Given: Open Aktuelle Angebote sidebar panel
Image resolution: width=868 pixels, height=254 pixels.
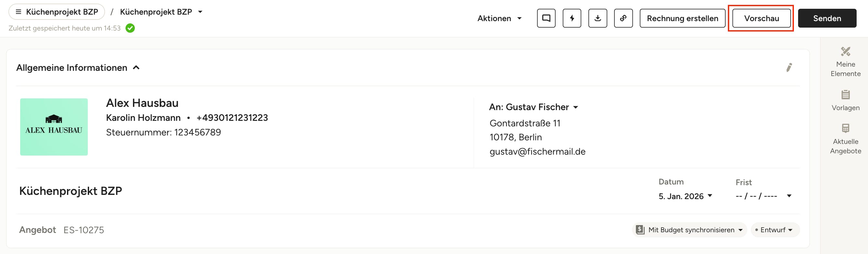Looking at the screenshot, I should click(845, 139).
